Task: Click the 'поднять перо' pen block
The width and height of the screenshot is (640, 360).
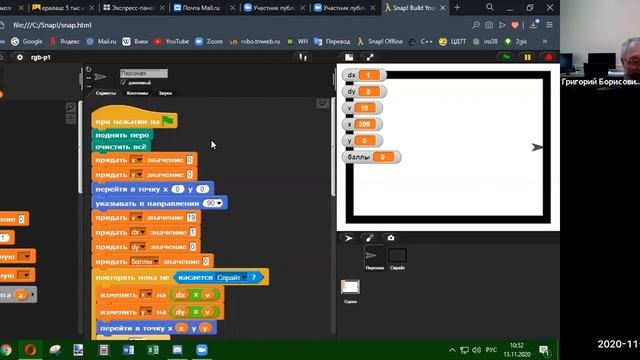Action: pyautogui.click(x=122, y=135)
